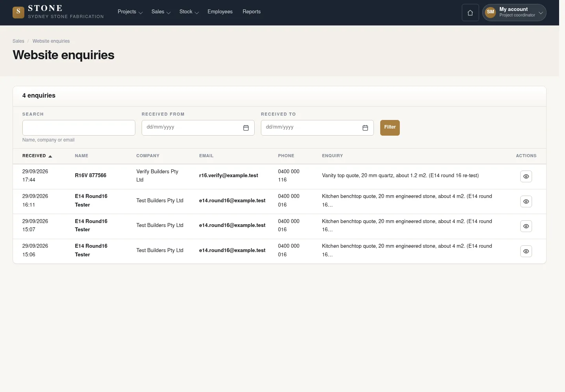The height and width of the screenshot is (392, 565).
Task: Click the Received To date field
Action: click(x=317, y=128)
